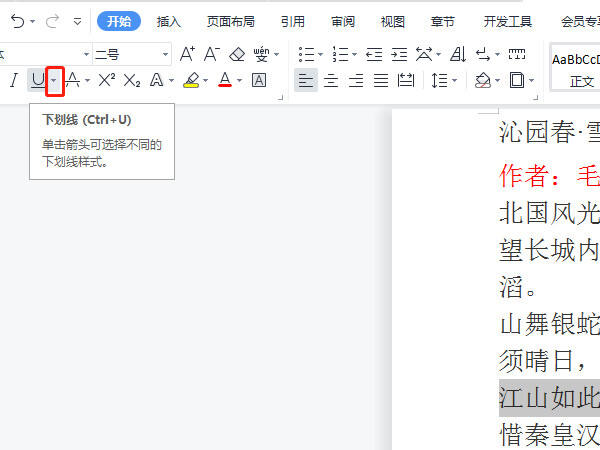
Task: Open the font dialog launcher
Action: (280, 97)
